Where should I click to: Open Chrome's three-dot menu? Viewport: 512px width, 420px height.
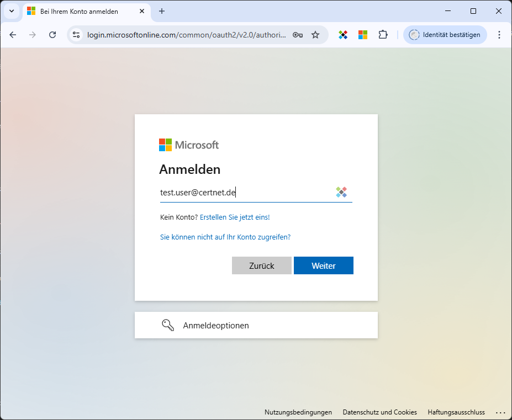tap(499, 35)
